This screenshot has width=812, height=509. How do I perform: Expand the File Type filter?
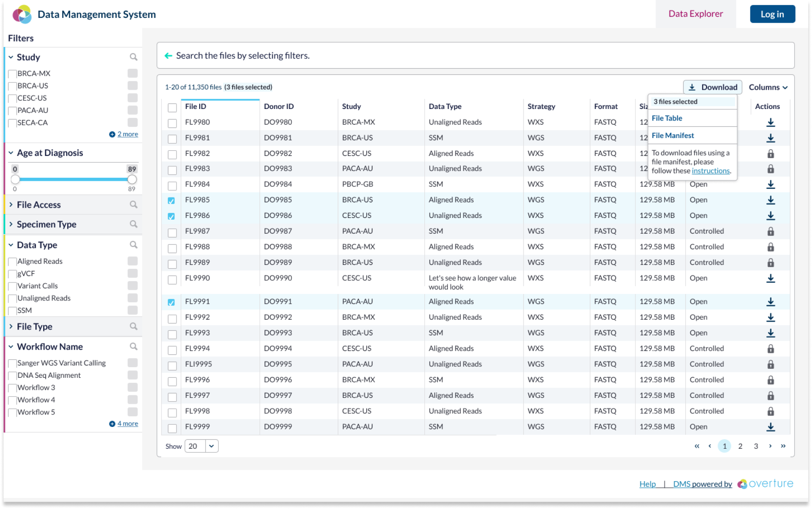11,326
